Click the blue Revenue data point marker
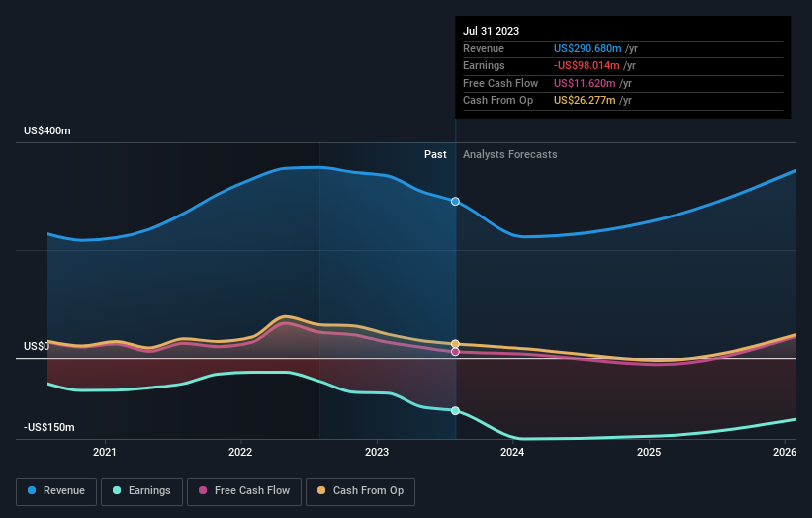The image size is (812, 518). [x=455, y=202]
